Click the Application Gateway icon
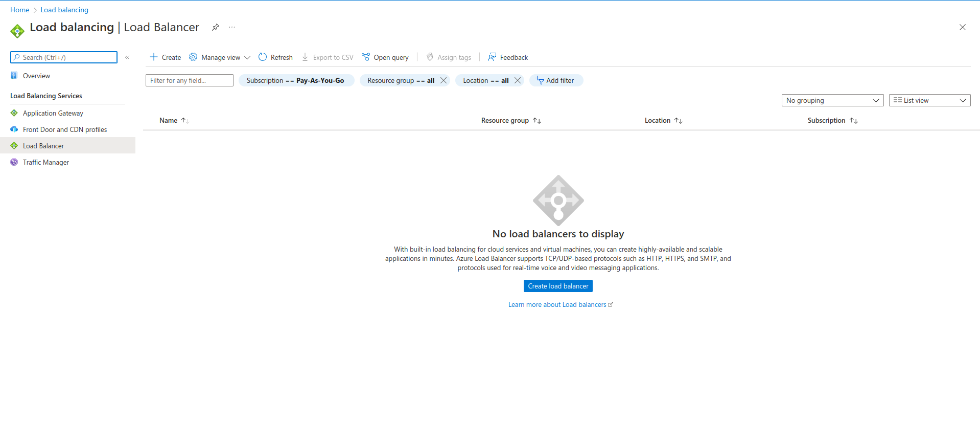 point(14,113)
